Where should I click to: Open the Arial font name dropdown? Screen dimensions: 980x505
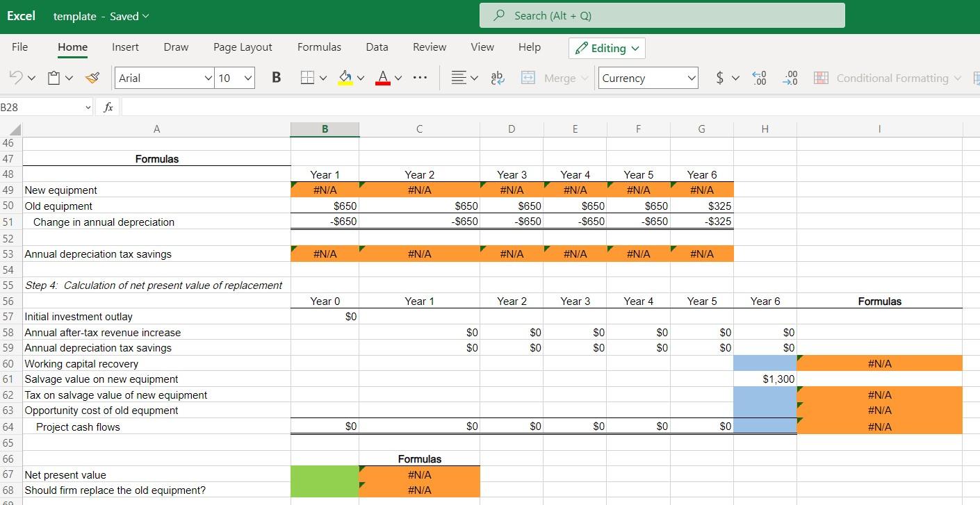point(208,78)
